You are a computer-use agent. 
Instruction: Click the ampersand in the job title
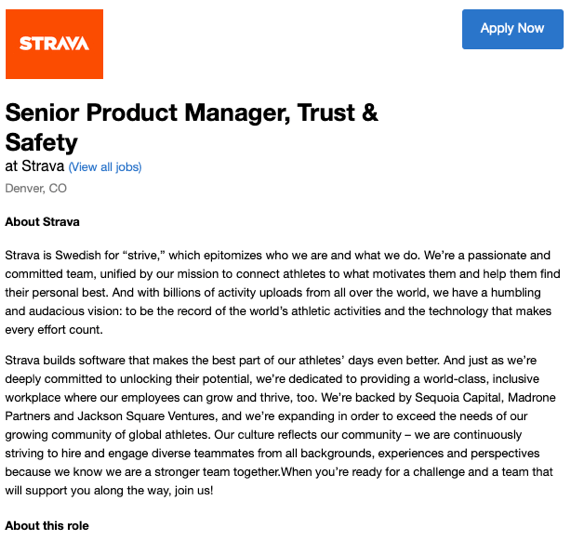point(370,112)
